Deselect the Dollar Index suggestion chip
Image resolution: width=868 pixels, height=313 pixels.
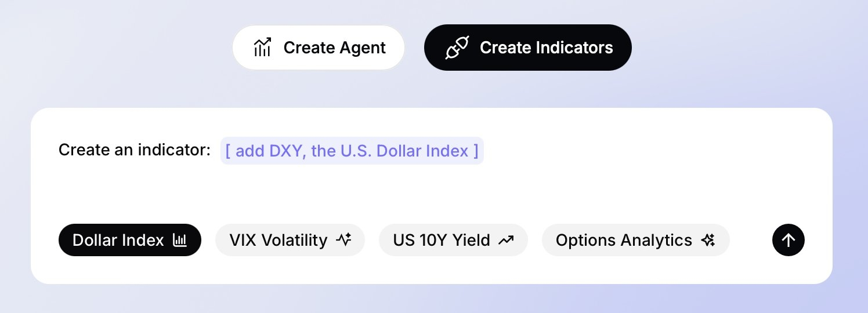(x=129, y=240)
